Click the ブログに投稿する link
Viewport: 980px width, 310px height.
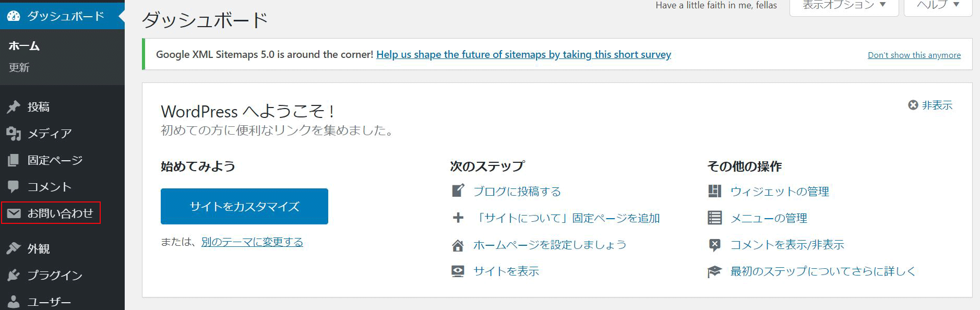coord(517,192)
